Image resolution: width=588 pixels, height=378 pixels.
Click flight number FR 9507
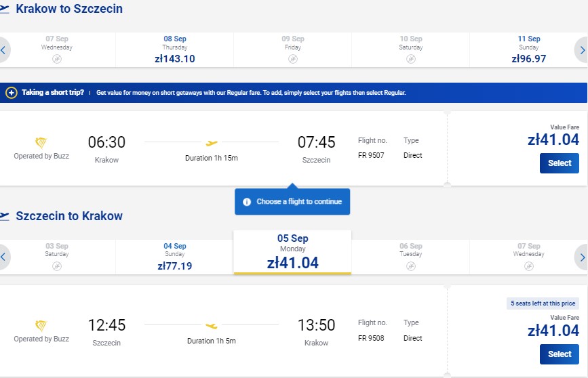(371, 155)
